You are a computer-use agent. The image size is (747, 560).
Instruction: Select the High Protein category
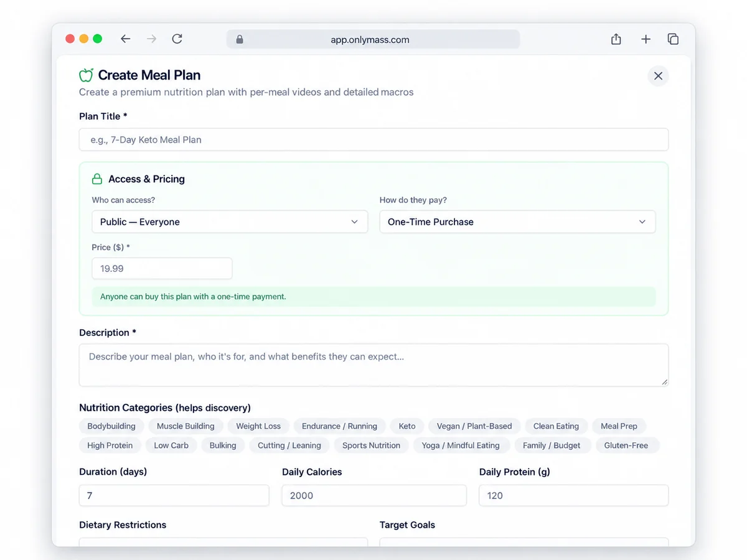point(110,446)
